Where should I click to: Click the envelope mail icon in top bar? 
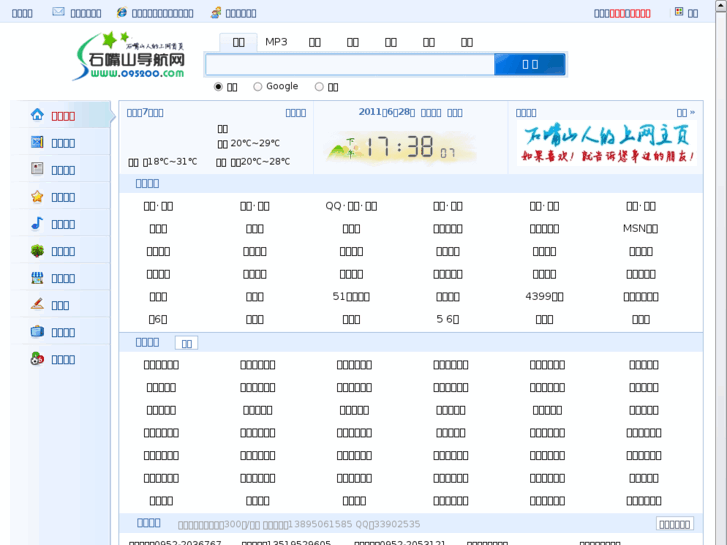[x=59, y=12]
